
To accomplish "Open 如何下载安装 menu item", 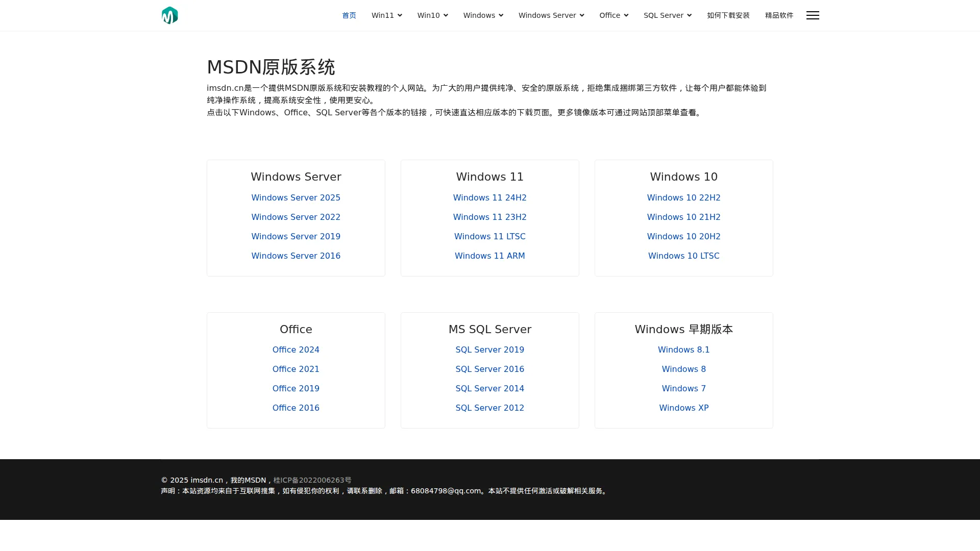I will coord(728,15).
